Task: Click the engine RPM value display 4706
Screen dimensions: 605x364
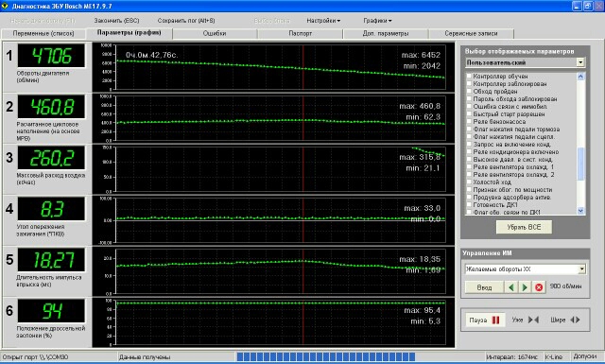Action: [51, 56]
